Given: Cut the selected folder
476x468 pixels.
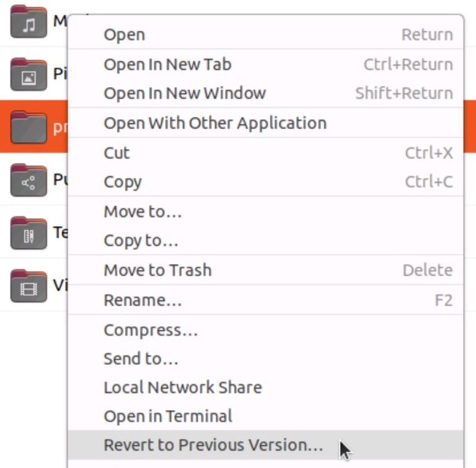Looking at the screenshot, I should point(117,153).
